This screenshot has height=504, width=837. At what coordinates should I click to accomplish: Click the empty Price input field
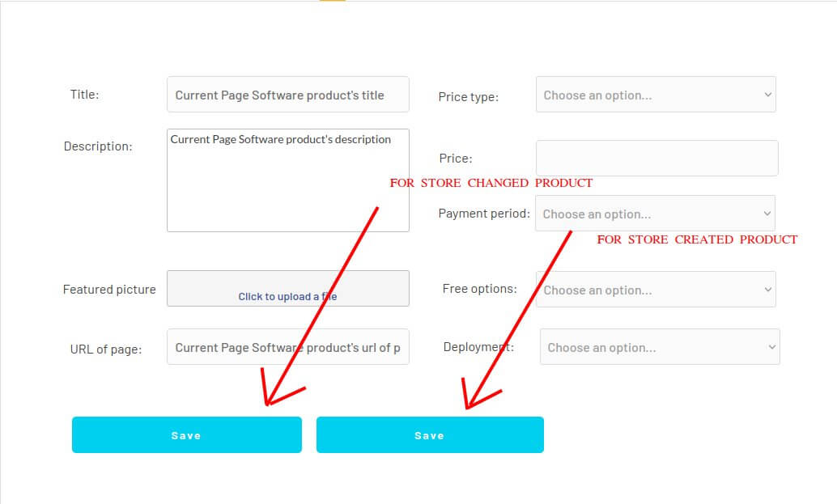tap(656, 159)
